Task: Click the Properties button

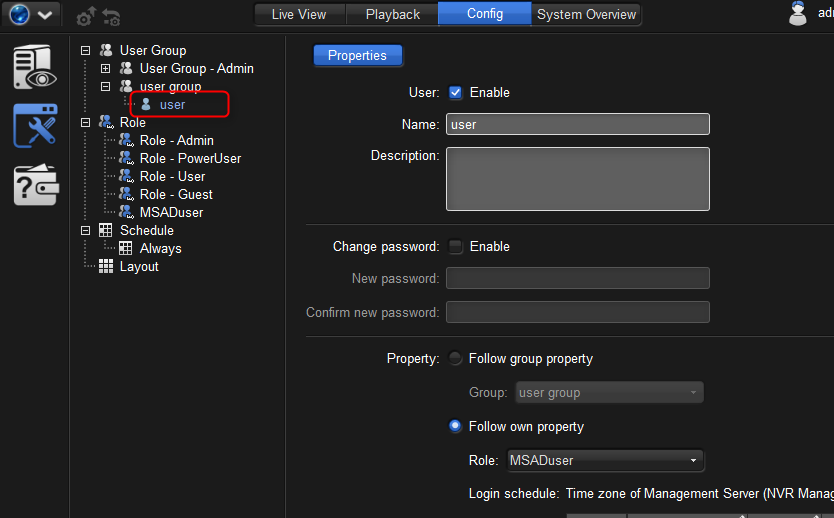Action: tap(357, 56)
